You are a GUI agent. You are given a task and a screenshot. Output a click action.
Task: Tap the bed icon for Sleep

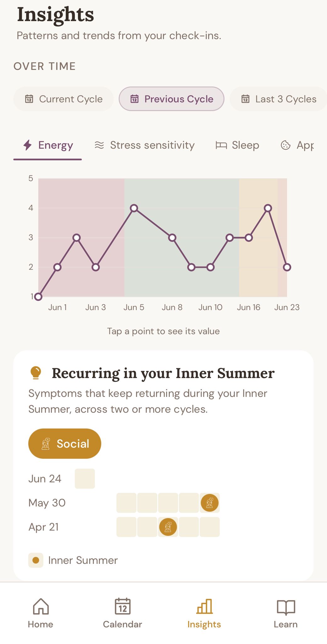tap(221, 145)
